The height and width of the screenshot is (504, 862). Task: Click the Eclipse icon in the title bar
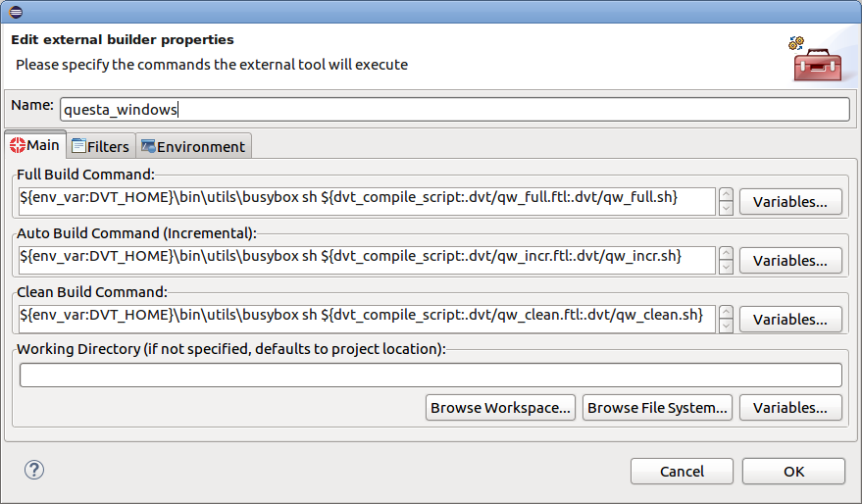coord(16,12)
